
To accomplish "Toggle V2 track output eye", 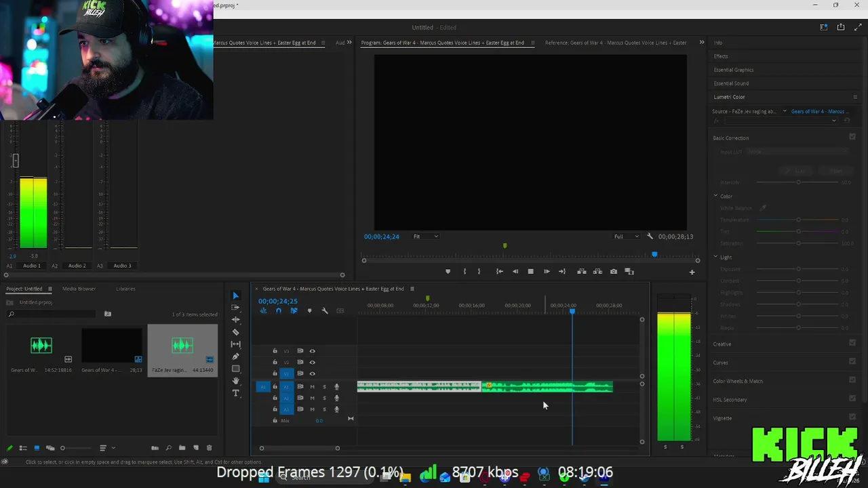I will pos(312,363).
